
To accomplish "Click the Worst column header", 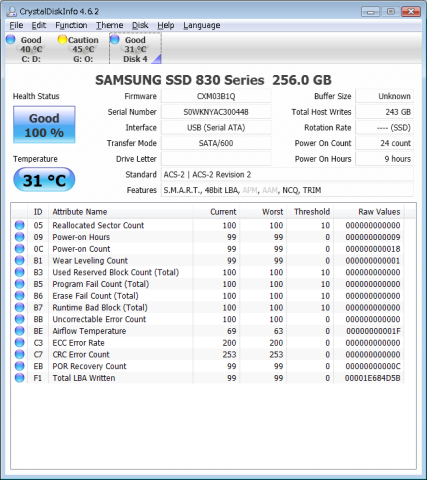I will [263, 212].
